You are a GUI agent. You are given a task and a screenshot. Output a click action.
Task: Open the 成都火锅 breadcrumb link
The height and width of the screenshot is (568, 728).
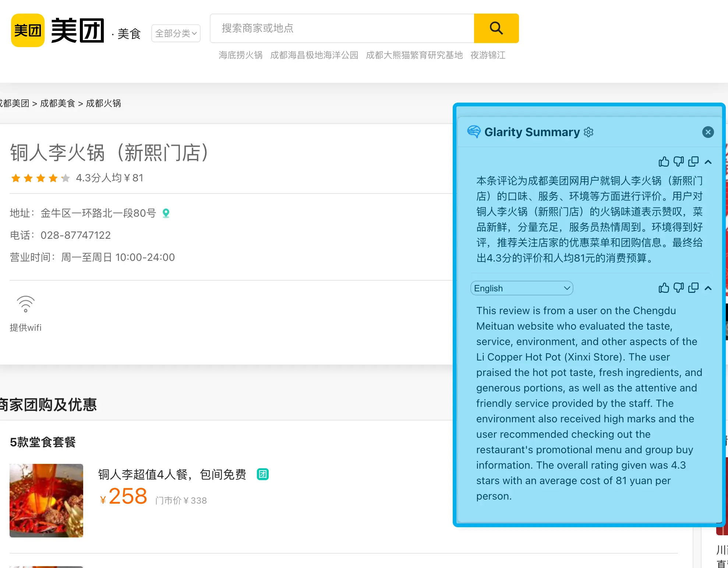(x=103, y=103)
